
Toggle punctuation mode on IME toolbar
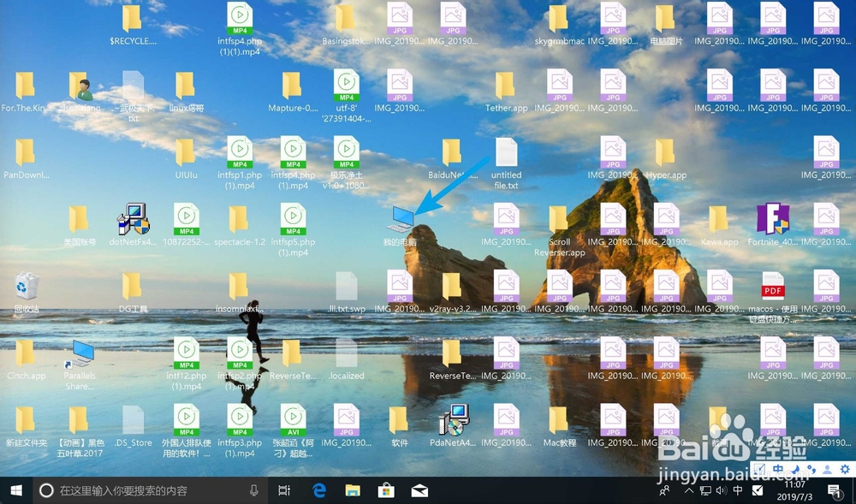pyautogui.click(x=811, y=469)
